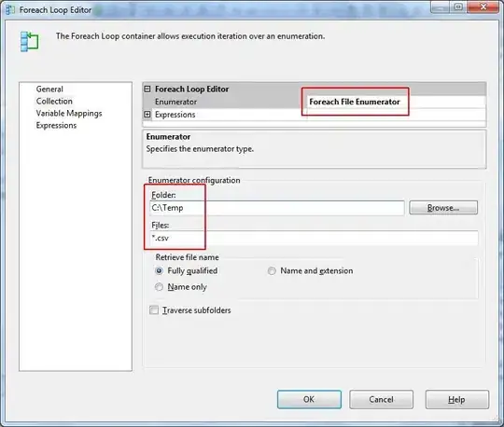Click the 'Foreach Loop Editor' section header text

(x=192, y=89)
